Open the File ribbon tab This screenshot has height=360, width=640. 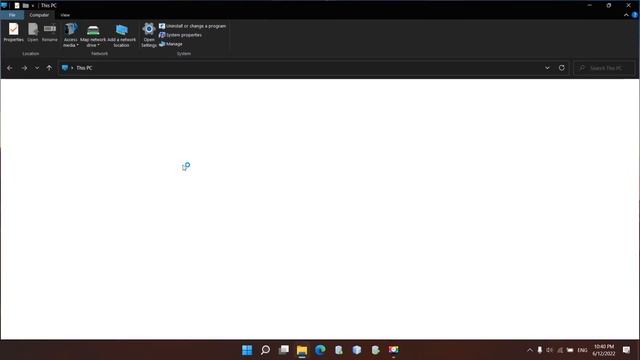(12, 15)
